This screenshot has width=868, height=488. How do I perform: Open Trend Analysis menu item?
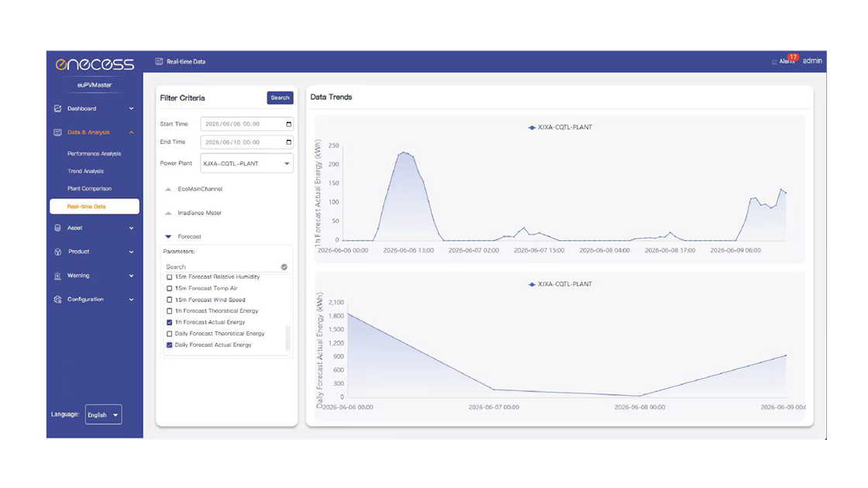pyautogui.click(x=85, y=171)
